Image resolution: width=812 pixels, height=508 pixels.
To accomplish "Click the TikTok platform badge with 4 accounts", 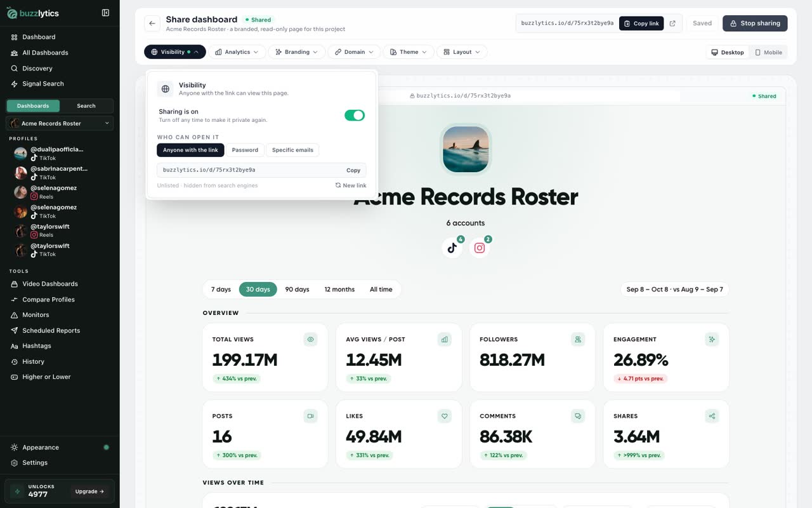I will (452, 248).
